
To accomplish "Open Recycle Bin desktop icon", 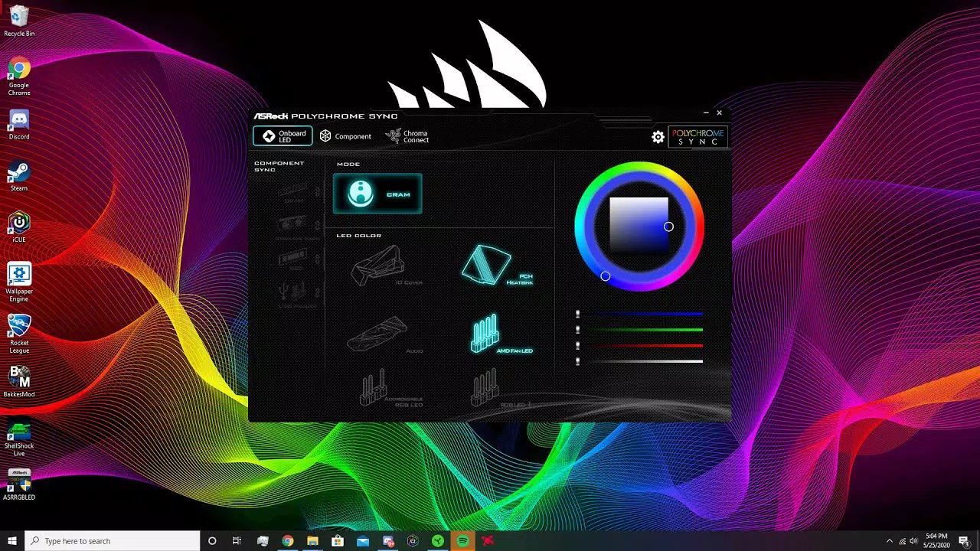I will [19, 22].
